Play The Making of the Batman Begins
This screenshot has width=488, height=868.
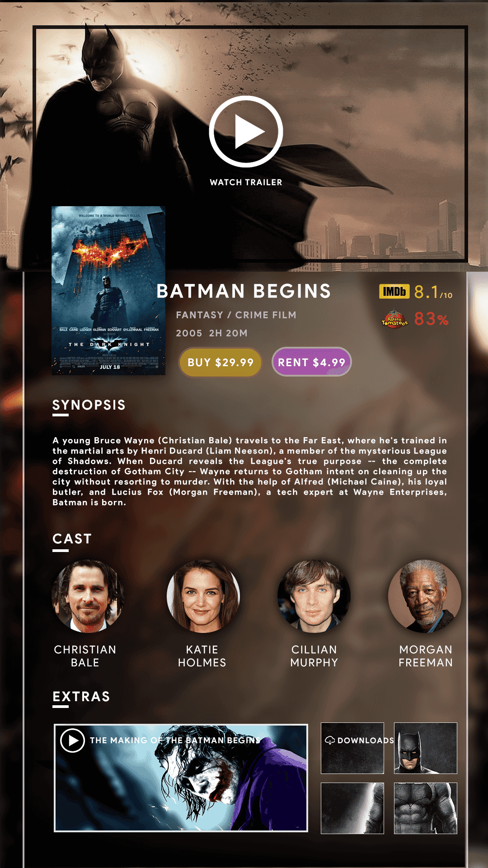72,741
